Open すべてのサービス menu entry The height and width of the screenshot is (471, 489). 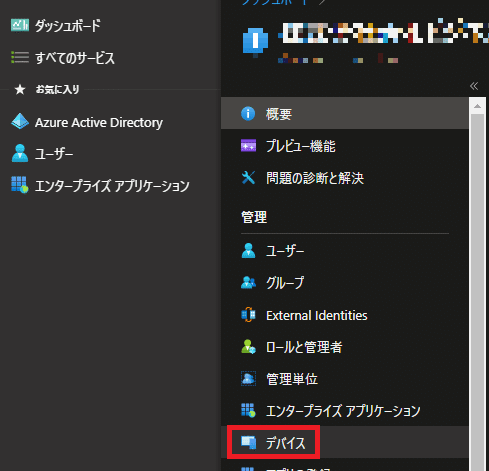[x=75, y=58]
